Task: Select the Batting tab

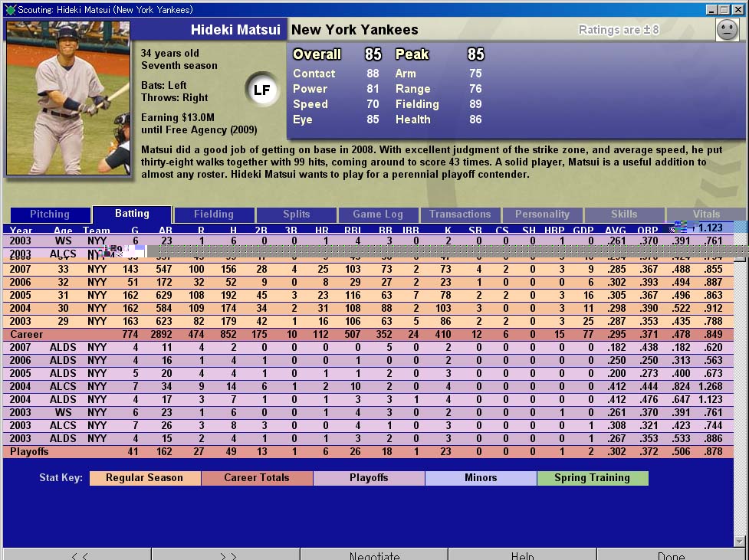Action: (x=132, y=214)
